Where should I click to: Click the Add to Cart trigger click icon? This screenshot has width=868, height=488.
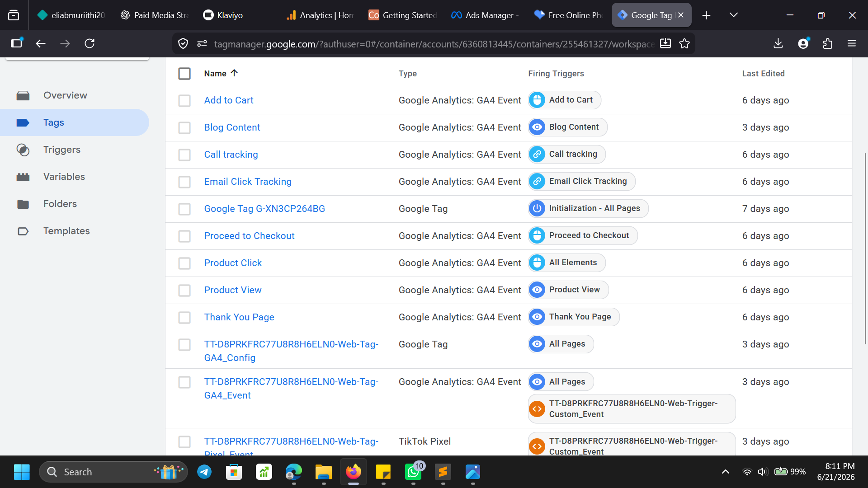tap(537, 100)
